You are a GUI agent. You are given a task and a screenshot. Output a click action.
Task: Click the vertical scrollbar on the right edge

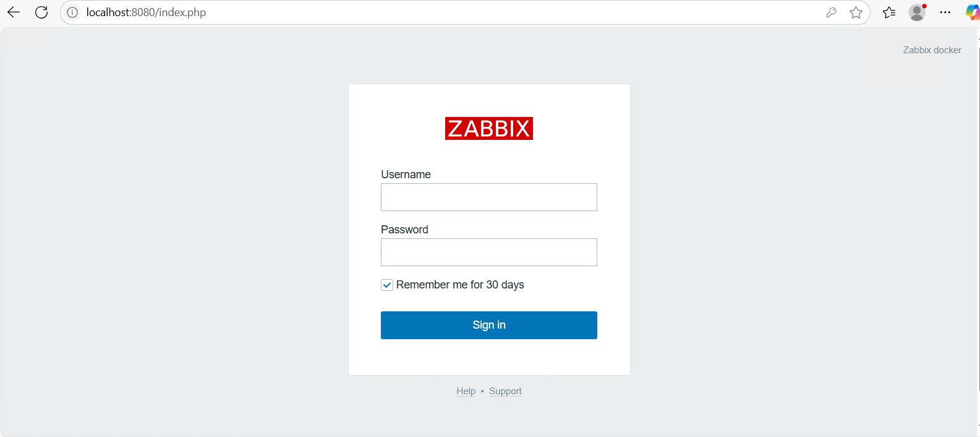tap(978, 217)
